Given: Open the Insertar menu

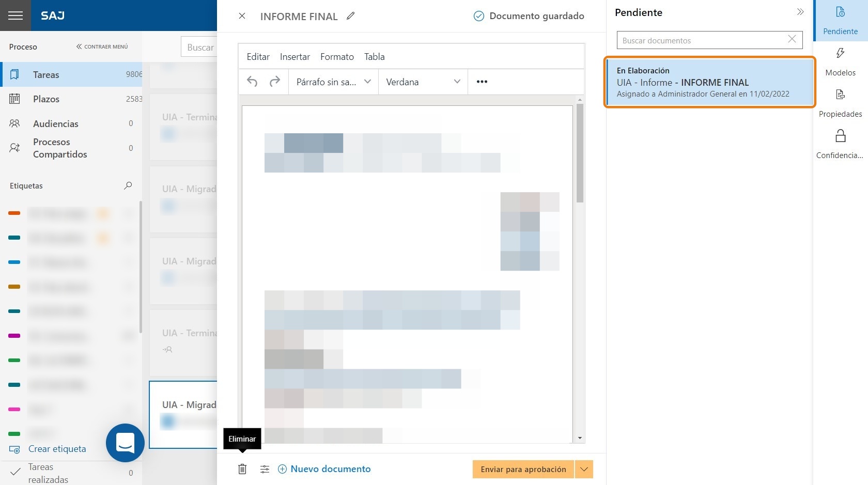Looking at the screenshot, I should (x=295, y=57).
